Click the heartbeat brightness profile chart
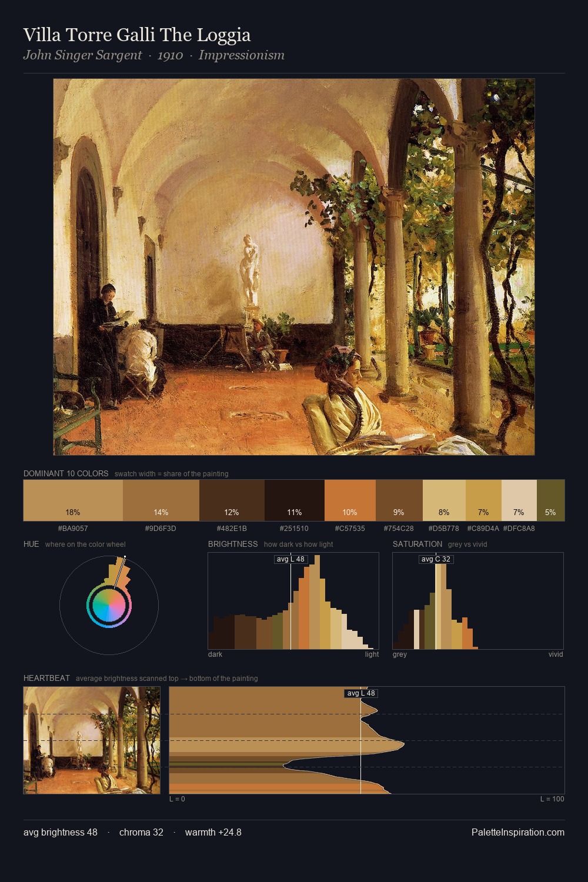This screenshot has width=588, height=882. click(367, 740)
